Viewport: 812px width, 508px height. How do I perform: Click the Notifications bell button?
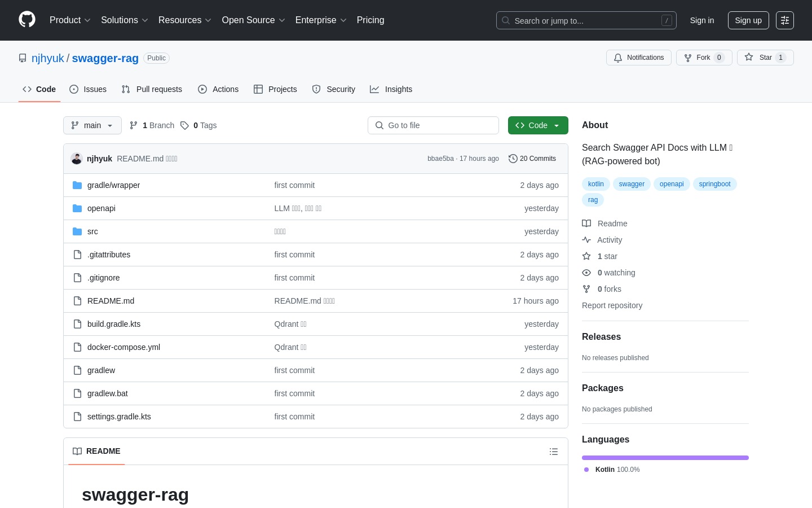(639, 58)
